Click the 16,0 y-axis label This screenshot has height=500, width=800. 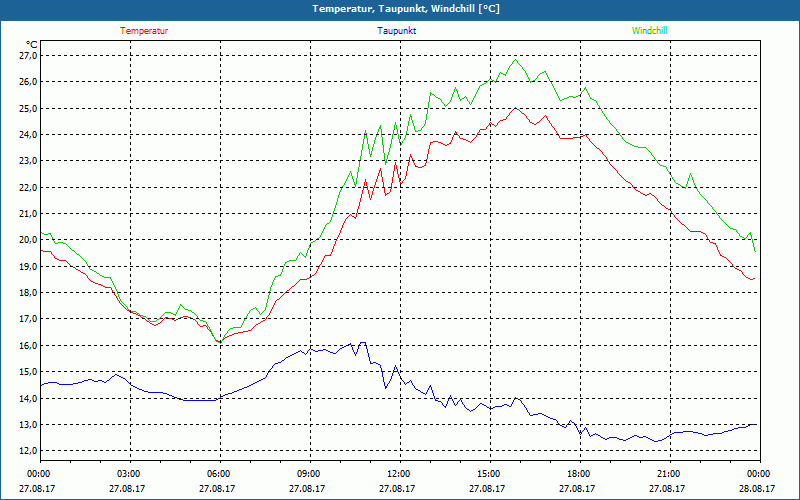coord(29,346)
